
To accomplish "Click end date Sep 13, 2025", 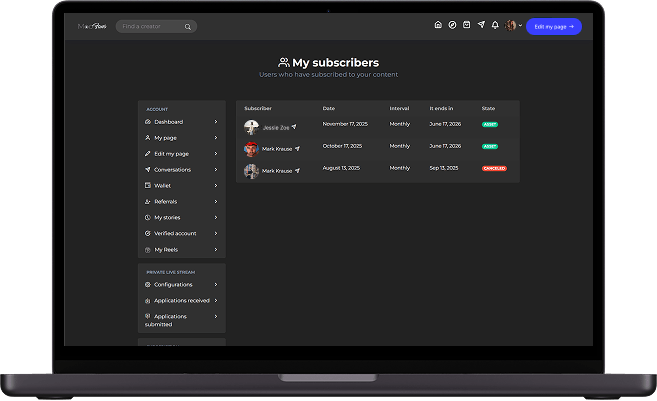I will 444,168.
